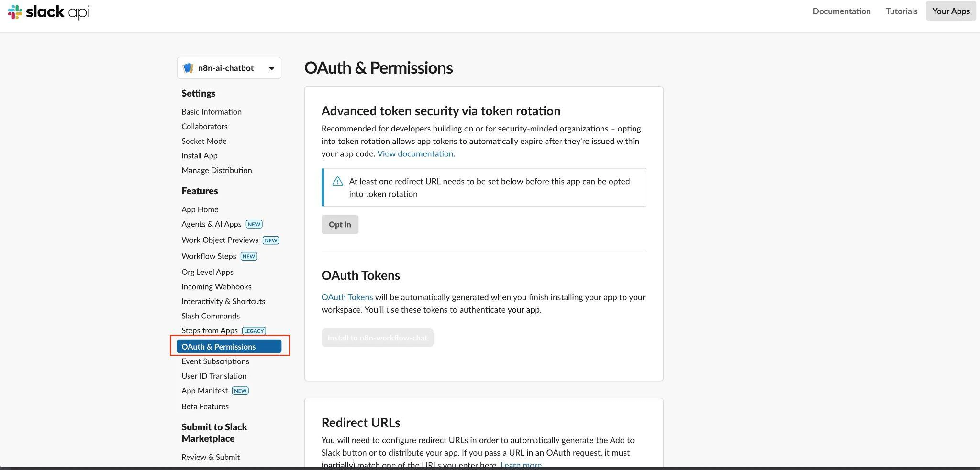Click the warning triangle icon
This screenshot has width=980, height=470.
337,181
